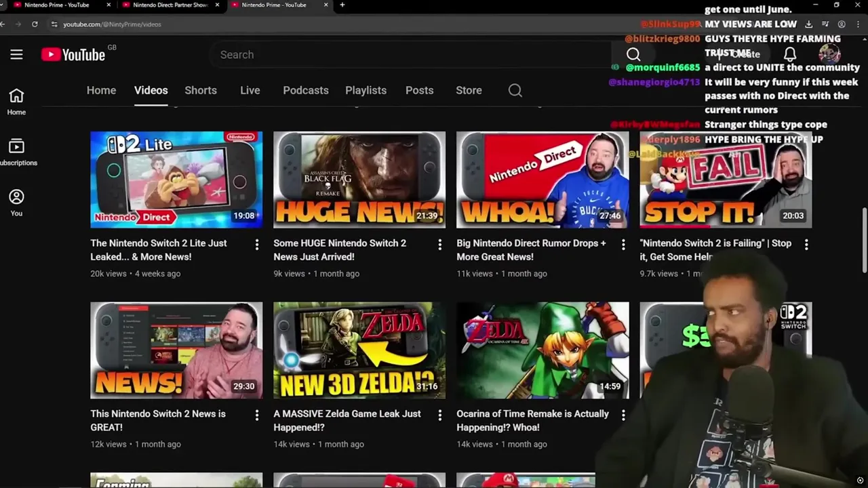
Task: Switch to first Nintendo Prime - YouTube browser tab
Action: pyautogui.click(x=56, y=5)
